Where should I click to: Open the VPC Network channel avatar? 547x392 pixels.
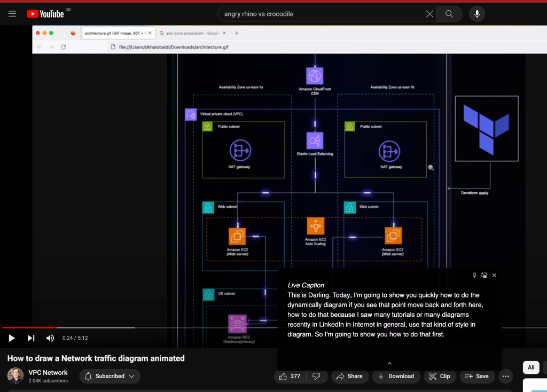click(x=15, y=375)
